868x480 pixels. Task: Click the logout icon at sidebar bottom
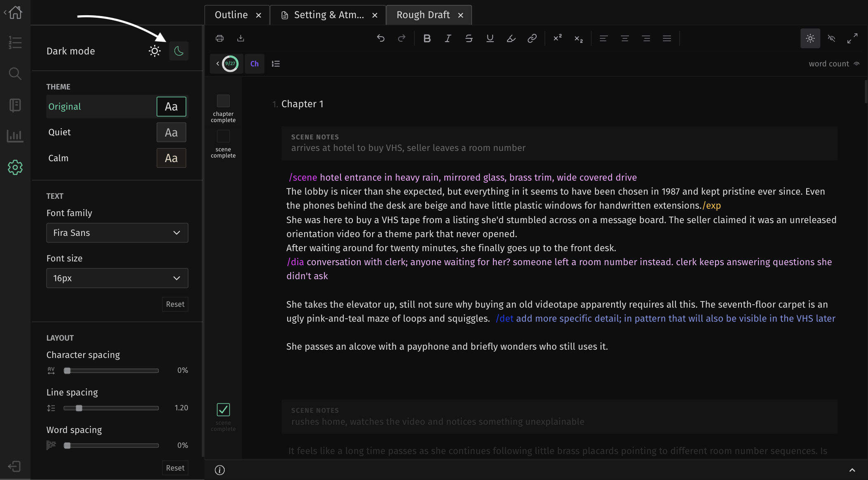pyautogui.click(x=14, y=466)
